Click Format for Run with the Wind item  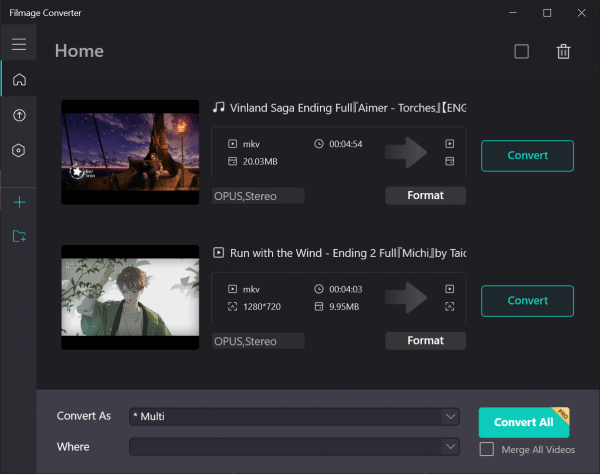(x=426, y=340)
